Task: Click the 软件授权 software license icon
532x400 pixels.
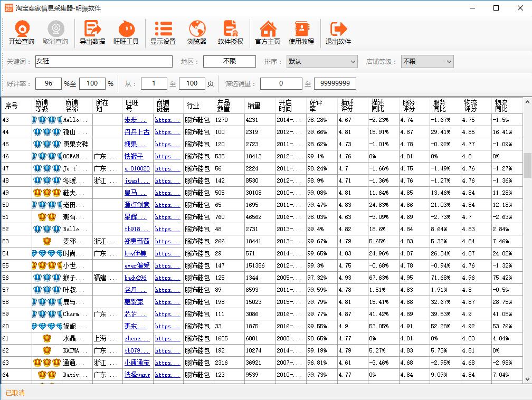Action: [x=231, y=33]
